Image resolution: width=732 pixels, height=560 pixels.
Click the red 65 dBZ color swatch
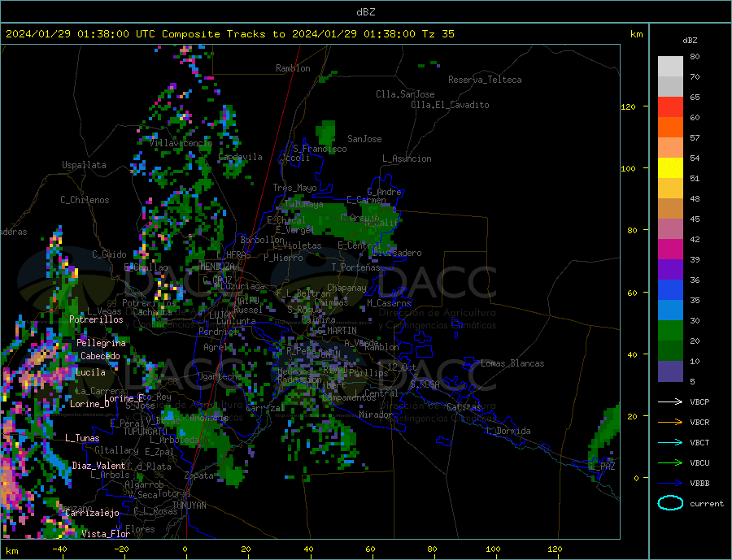tap(670, 106)
